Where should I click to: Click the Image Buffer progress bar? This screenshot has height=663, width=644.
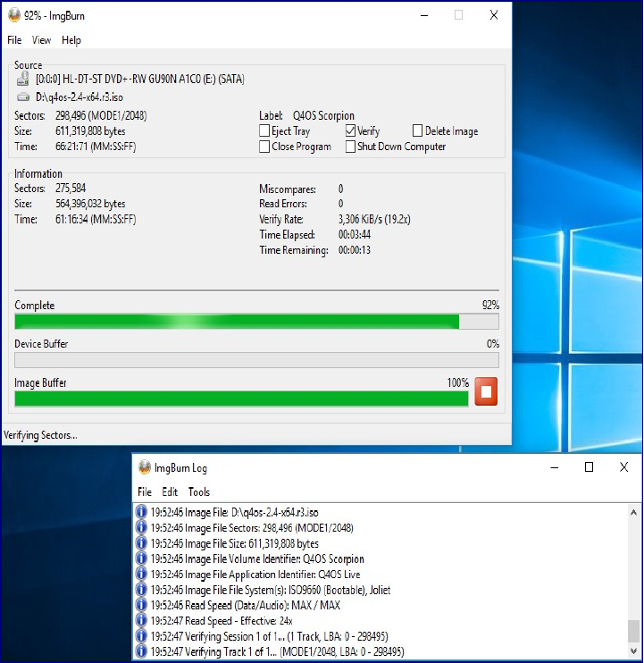coord(241,399)
